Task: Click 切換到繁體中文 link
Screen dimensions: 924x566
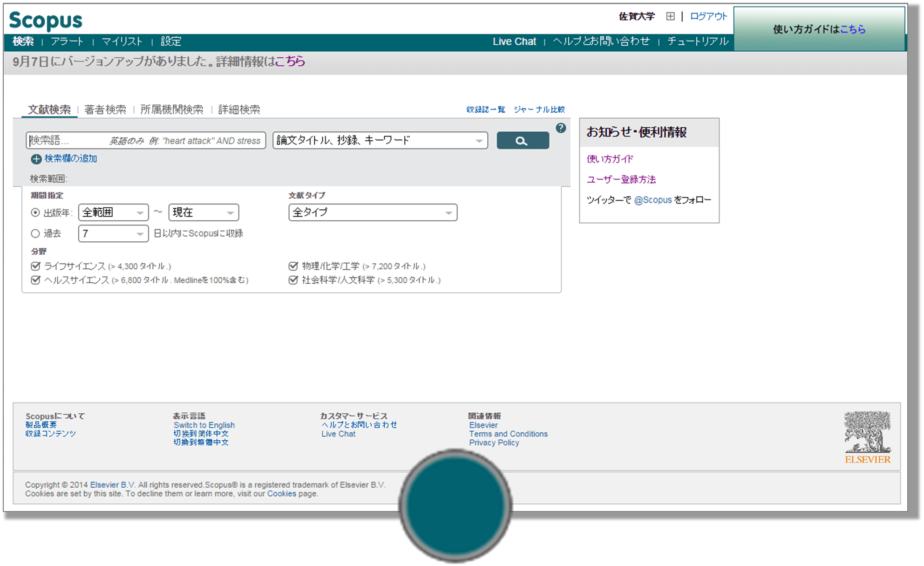Action: click(x=201, y=443)
